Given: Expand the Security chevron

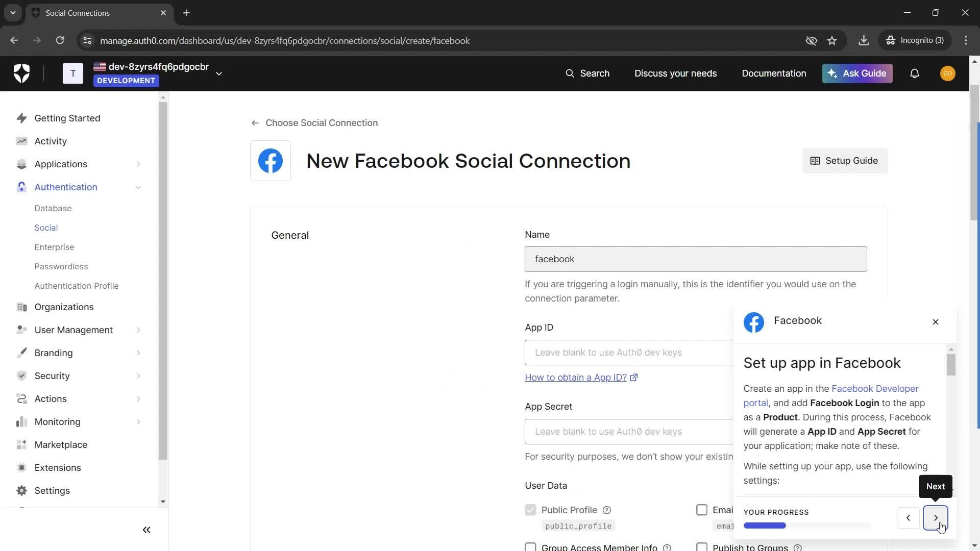Looking at the screenshot, I should (138, 376).
